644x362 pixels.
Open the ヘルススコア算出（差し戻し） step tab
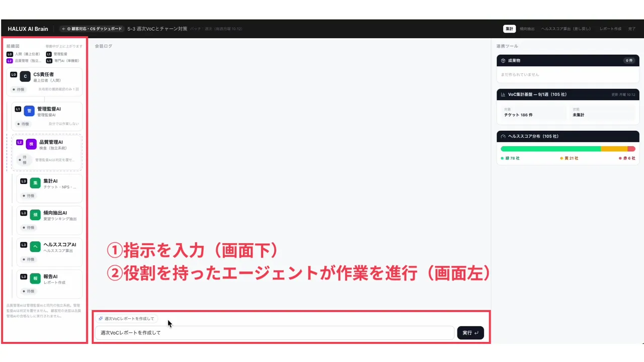567,29
